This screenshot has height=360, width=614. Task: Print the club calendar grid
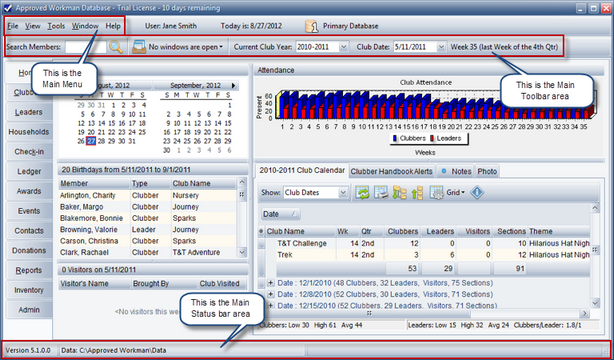tap(381, 193)
